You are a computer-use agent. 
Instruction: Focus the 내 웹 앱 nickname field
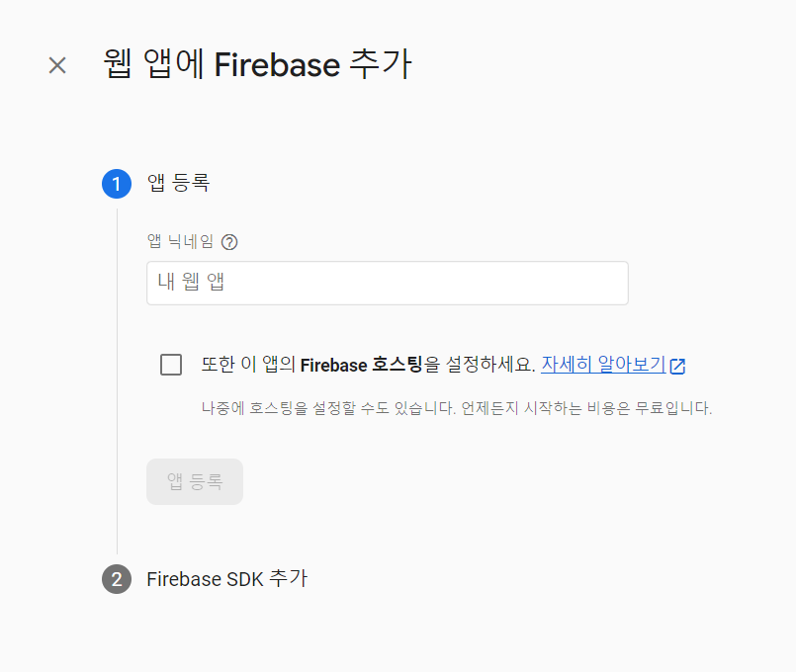click(x=388, y=283)
